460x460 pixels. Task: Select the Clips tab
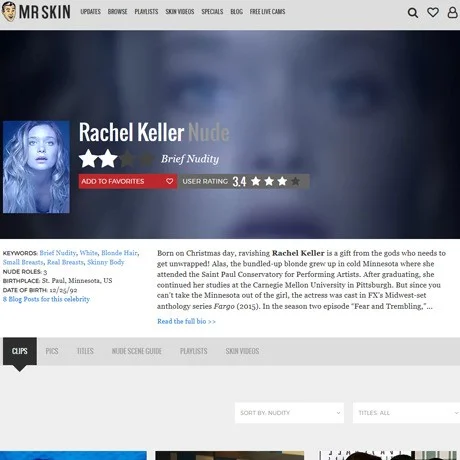pyautogui.click(x=20, y=351)
